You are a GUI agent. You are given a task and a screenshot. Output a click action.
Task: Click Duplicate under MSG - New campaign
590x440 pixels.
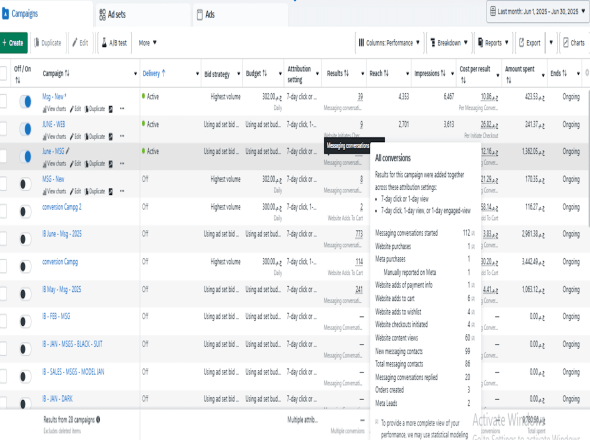point(95,191)
